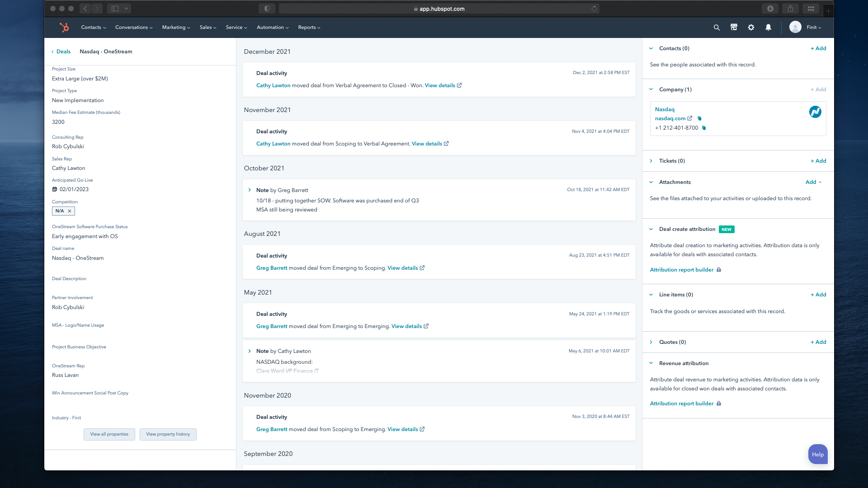The height and width of the screenshot is (488, 868).
Task: Click View all properties button
Action: (109, 434)
